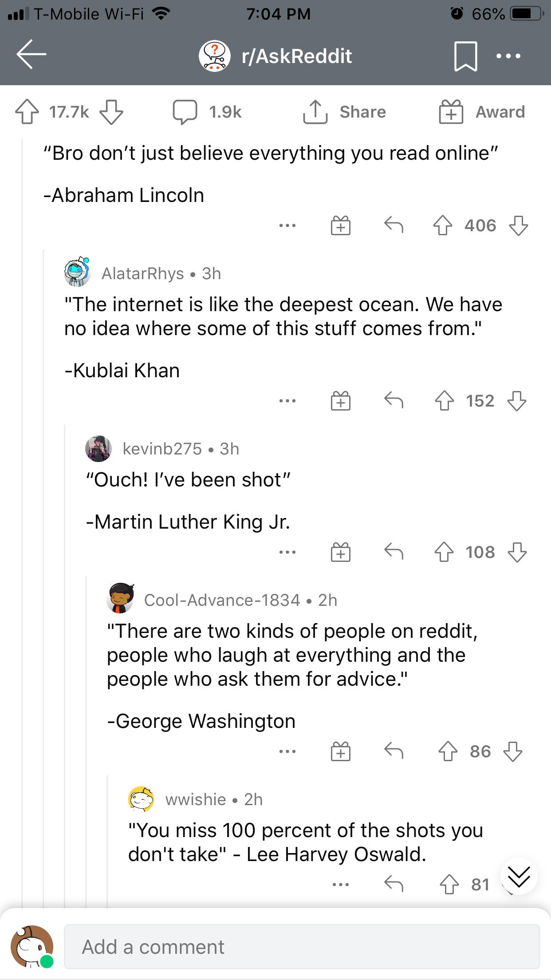Open options for Kublai Khan comment
This screenshot has height=980, width=551.
(x=287, y=401)
